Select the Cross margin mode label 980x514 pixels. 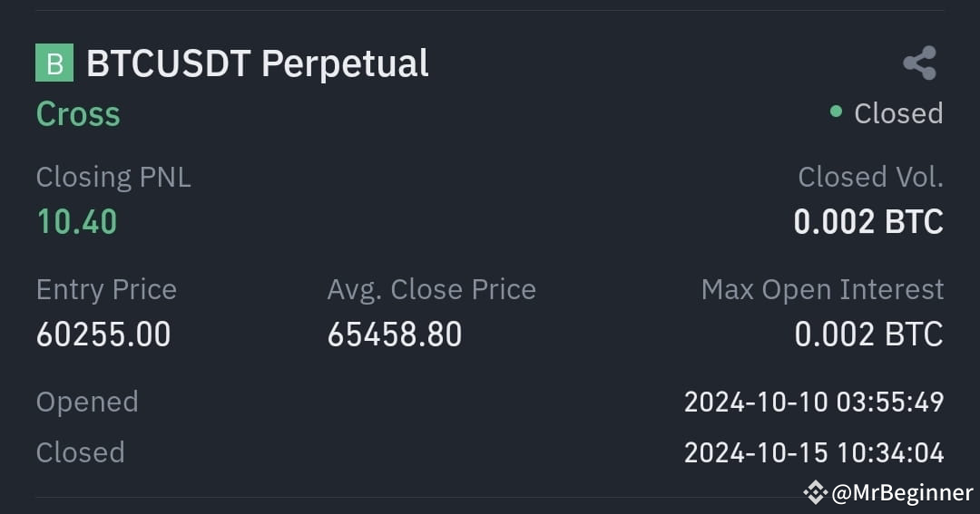(x=78, y=113)
